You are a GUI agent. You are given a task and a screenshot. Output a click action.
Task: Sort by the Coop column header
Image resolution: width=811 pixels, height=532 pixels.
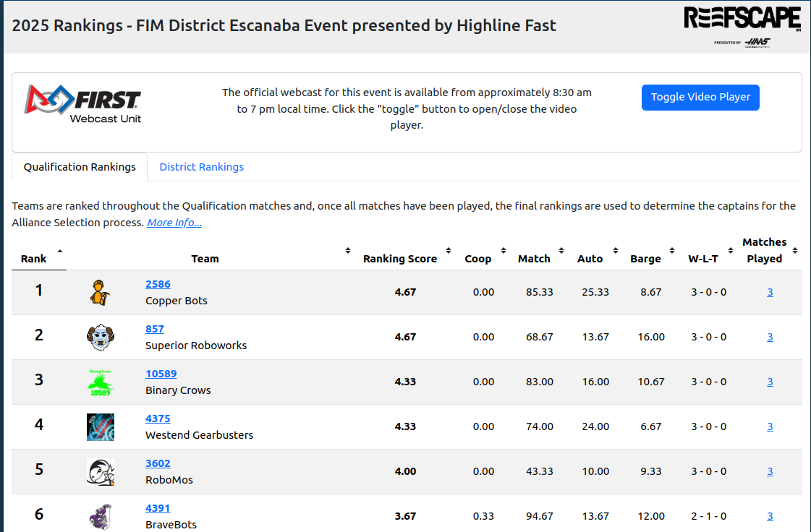(477, 258)
